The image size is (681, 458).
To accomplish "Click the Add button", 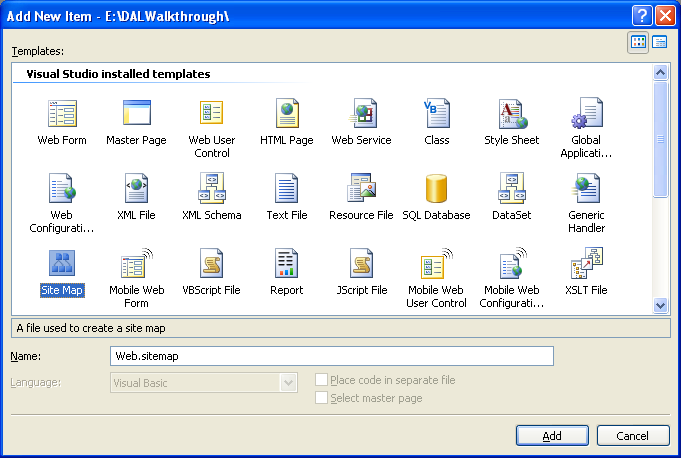I will (x=552, y=435).
